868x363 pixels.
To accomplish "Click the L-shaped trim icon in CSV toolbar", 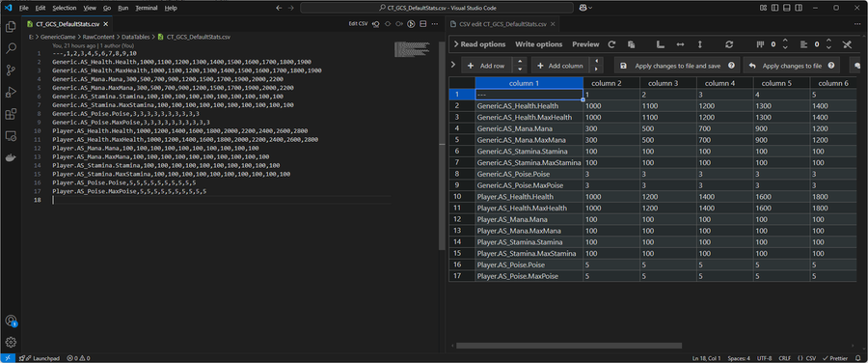I will pyautogui.click(x=660, y=44).
